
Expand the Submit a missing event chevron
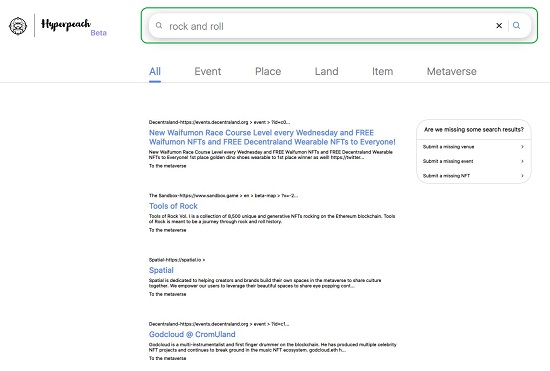pos(522,161)
